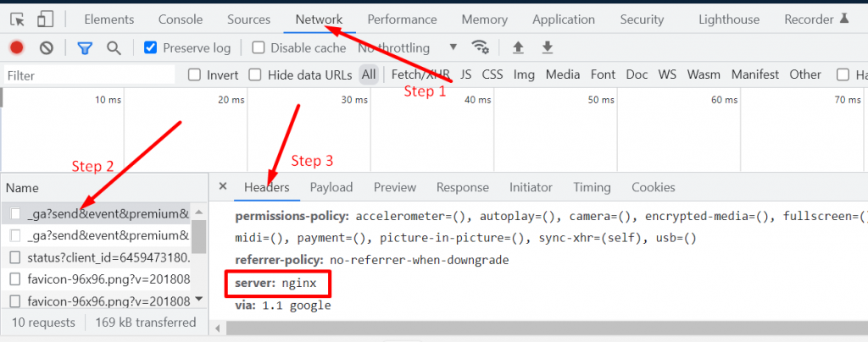The height and width of the screenshot is (342, 868).
Task: Open the Payload tab
Action: [331, 187]
